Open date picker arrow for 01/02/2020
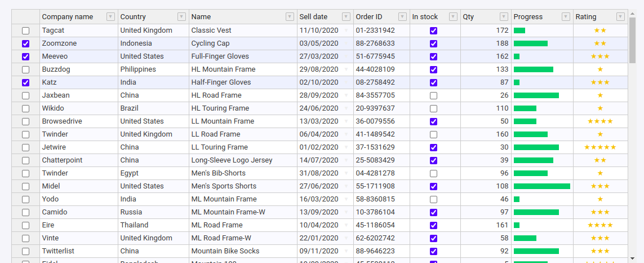644x263 pixels. tap(347, 147)
